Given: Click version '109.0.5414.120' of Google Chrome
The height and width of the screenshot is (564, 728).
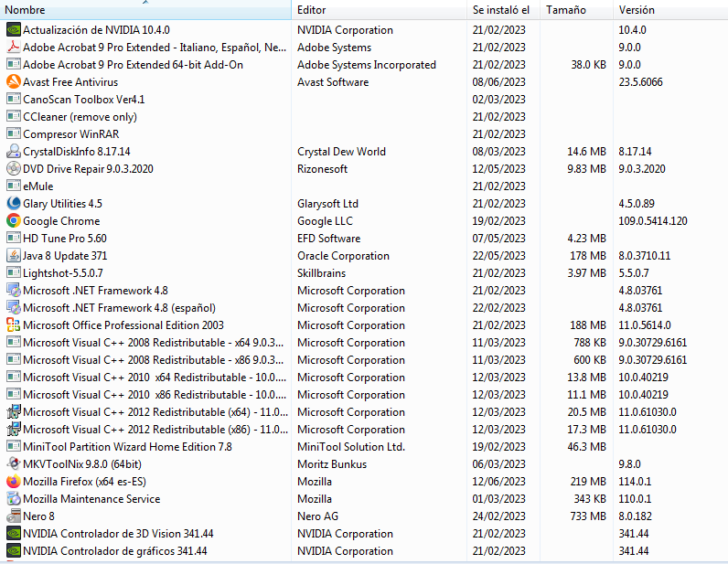Looking at the screenshot, I should 652,221.
